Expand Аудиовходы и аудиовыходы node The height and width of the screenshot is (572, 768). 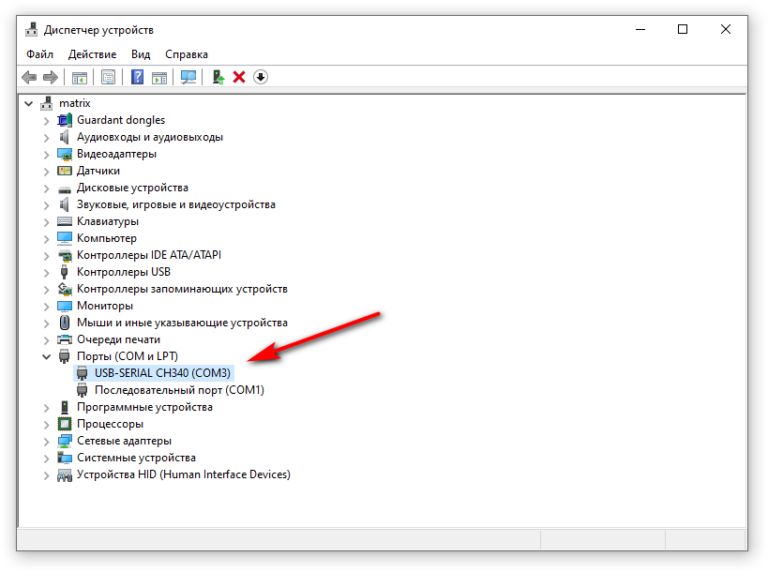pos(47,138)
